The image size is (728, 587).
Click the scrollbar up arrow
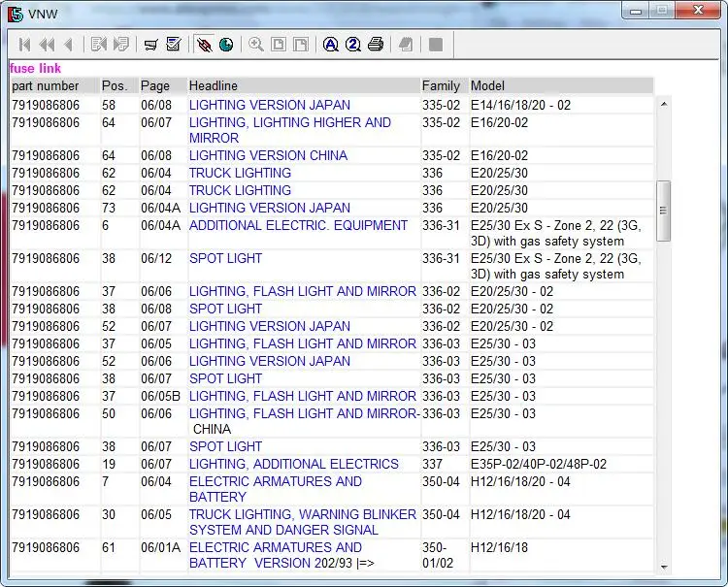click(664, 104)
